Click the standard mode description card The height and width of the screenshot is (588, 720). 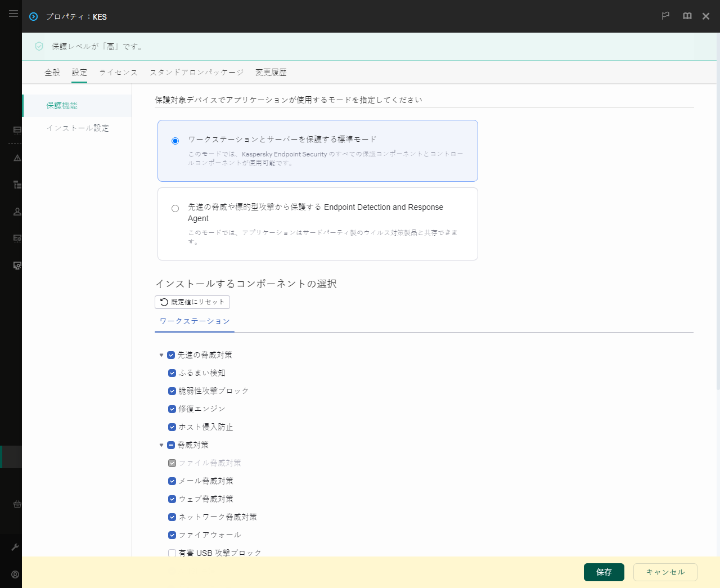(318, 151)
